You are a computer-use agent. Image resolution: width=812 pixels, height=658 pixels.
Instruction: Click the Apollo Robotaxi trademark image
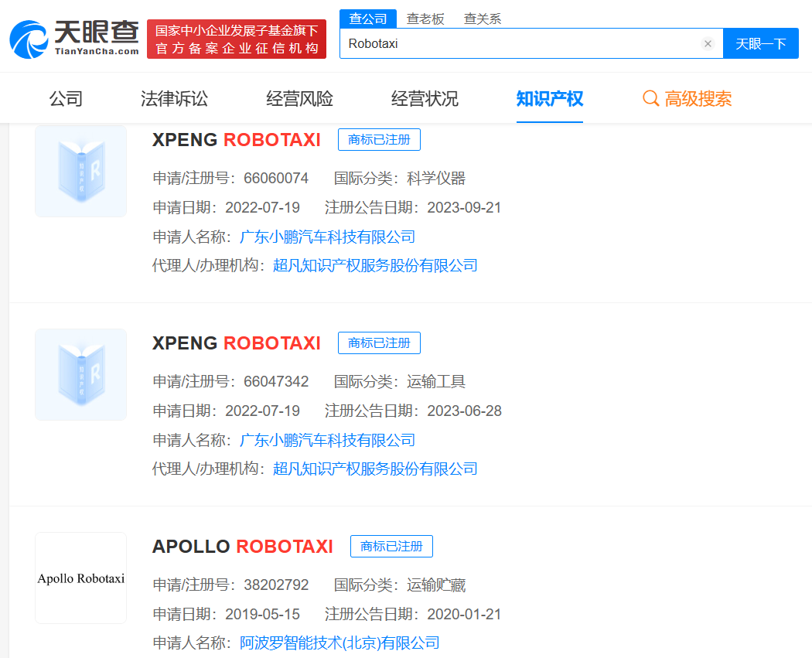80,578
